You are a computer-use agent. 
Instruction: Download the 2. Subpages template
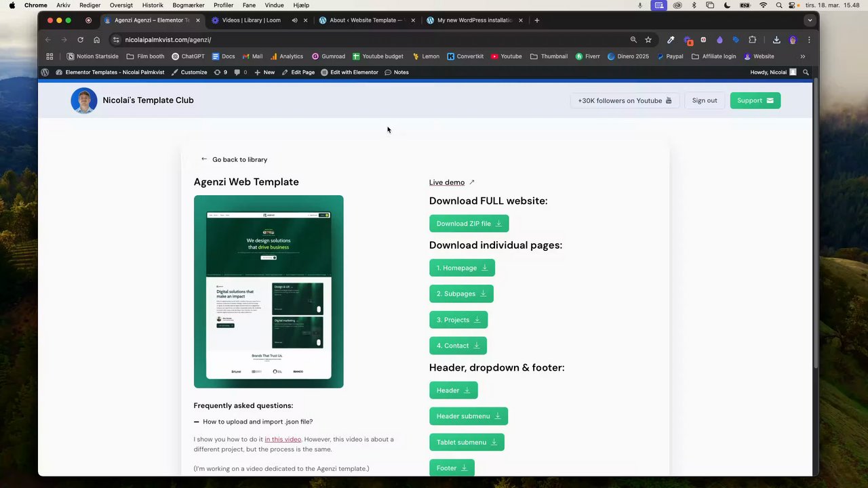(x=461, y=293)
